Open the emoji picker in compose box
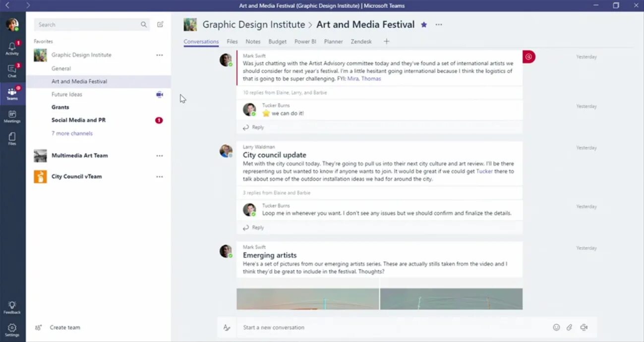 tap(556, 327)
